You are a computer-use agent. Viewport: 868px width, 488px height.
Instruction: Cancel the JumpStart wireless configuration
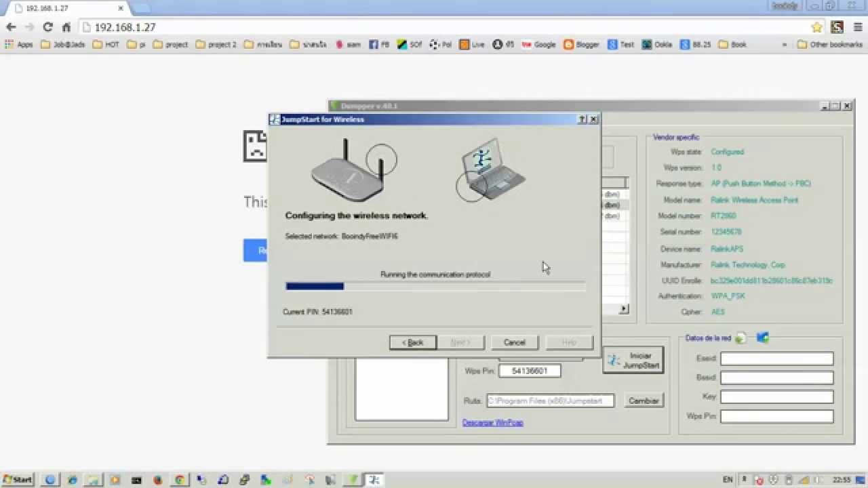515,342
